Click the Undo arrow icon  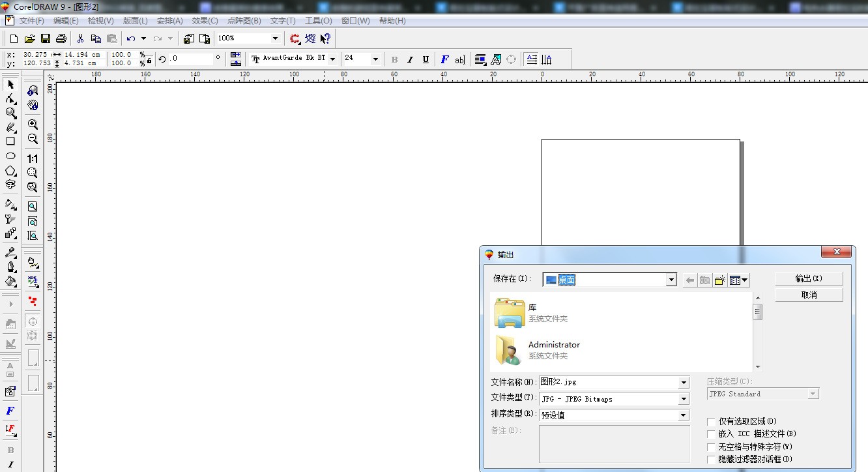(x=131, y=38)
